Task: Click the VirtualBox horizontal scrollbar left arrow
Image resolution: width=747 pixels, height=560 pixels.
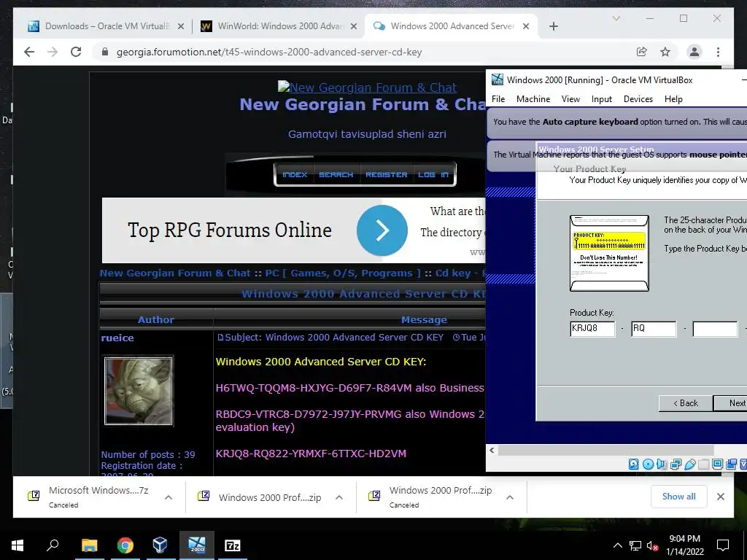Action: click(x=492, y=450)
